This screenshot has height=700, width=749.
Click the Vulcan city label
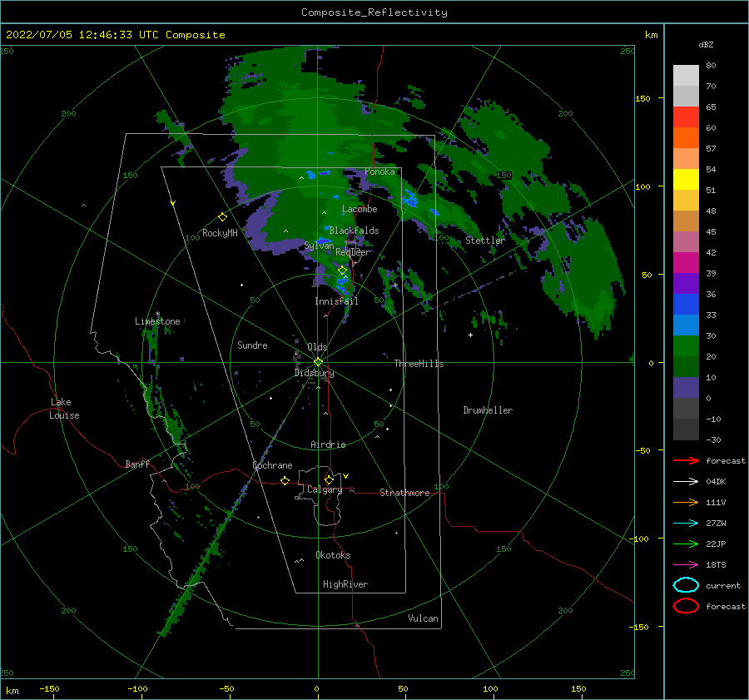click(x=423, y=618)
